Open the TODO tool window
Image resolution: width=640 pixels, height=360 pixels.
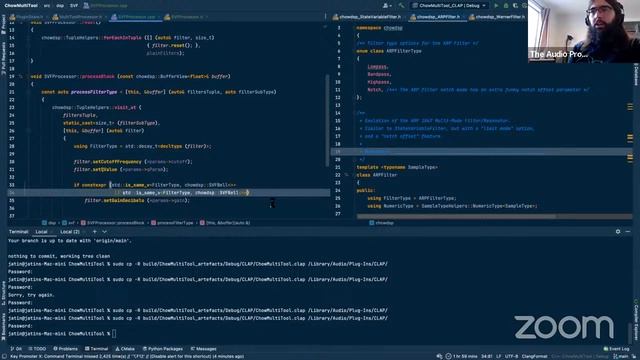click(x=37, y=349)
